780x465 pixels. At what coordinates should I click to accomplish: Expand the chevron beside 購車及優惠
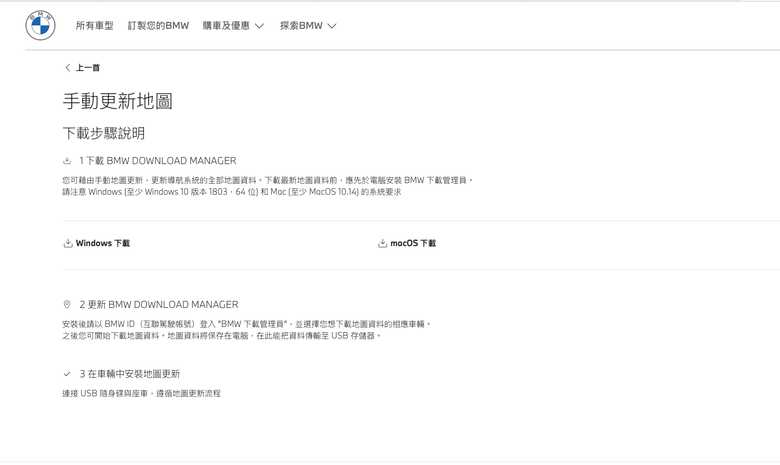click(x=259, y=26)
